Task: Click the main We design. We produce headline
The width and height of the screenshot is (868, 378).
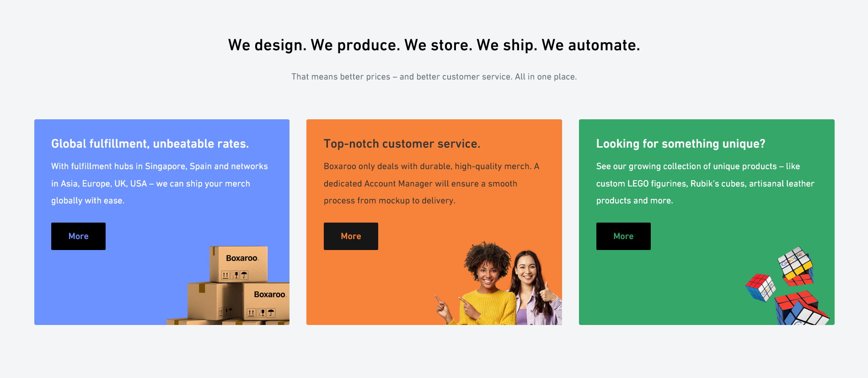Action: pyautogui.click(x=434, y=45)
